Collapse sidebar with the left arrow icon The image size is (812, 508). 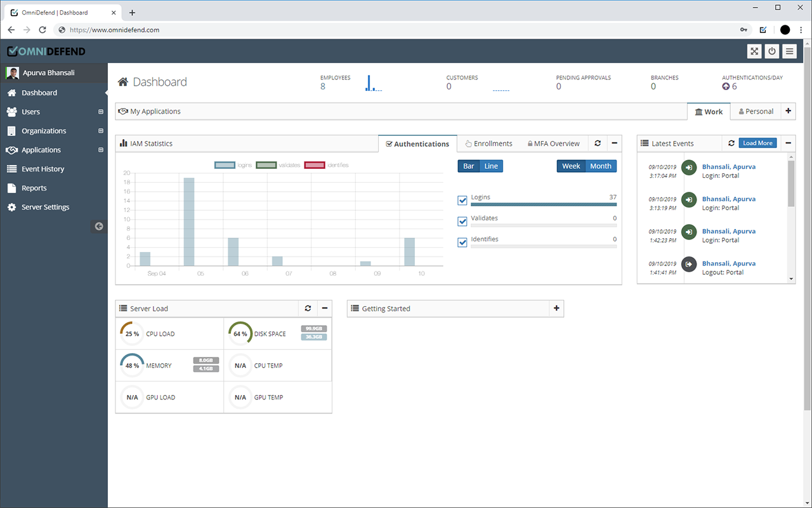click(99, 226)
